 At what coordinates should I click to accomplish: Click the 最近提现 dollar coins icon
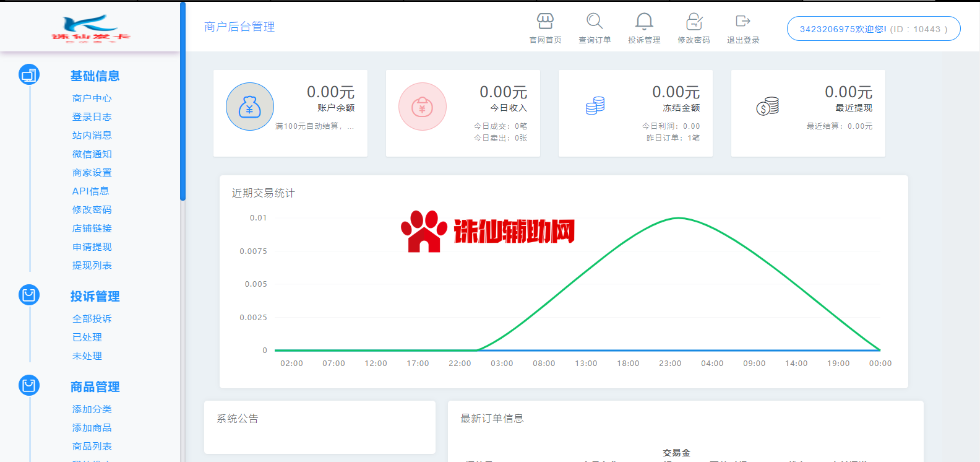tap(768, 107)
